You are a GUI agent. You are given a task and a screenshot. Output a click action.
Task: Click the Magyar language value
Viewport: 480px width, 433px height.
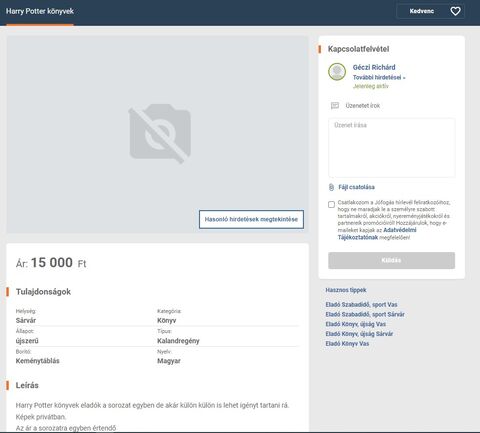(x=169, y=361)
